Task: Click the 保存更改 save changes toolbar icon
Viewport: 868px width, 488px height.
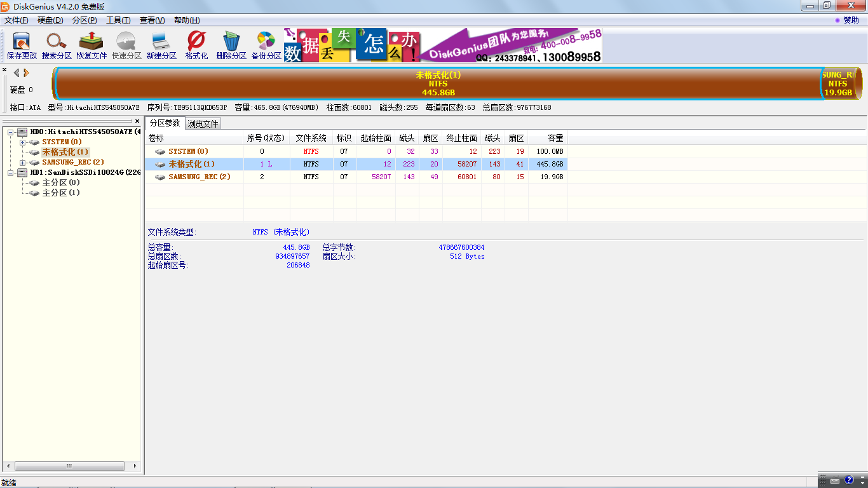Action: click(x=22, y=46)
